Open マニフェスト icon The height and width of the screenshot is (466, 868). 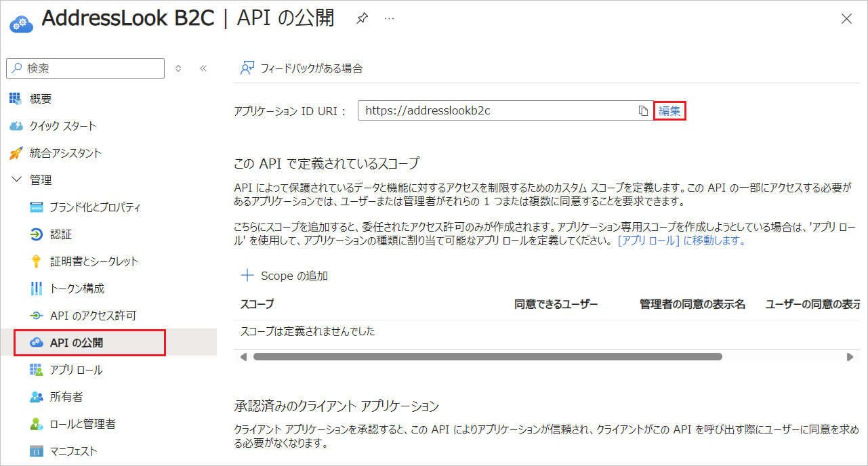(x=37, y=451)
